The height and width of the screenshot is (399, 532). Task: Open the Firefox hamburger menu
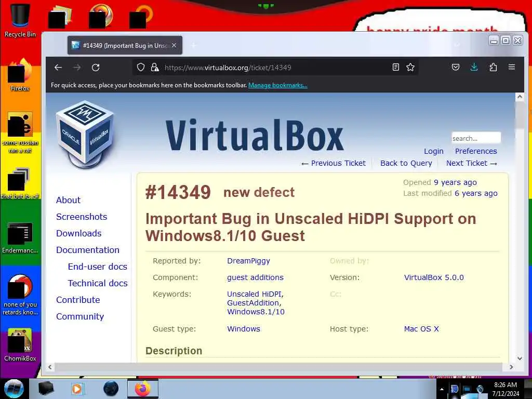(x=512, y=67)
